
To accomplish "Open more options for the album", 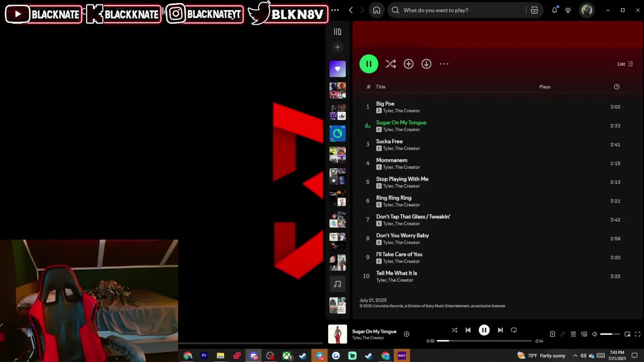I will click(444, 64).
